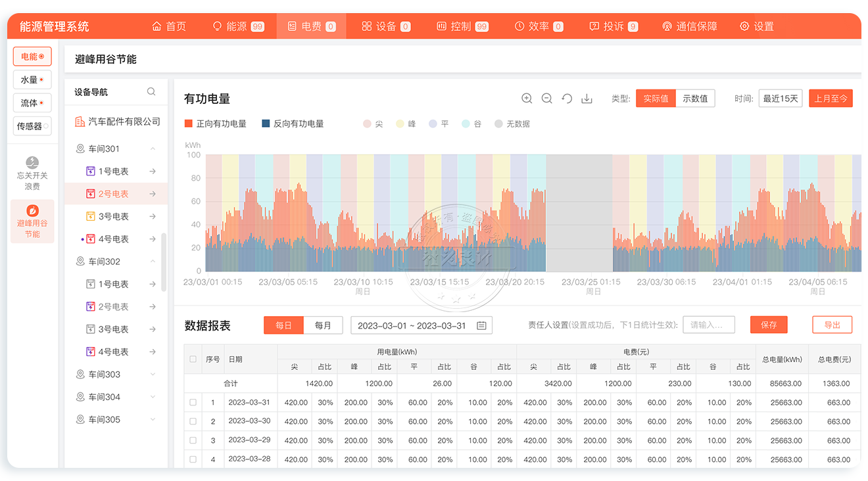Open the 能源 tab

[x=238, y=26]
